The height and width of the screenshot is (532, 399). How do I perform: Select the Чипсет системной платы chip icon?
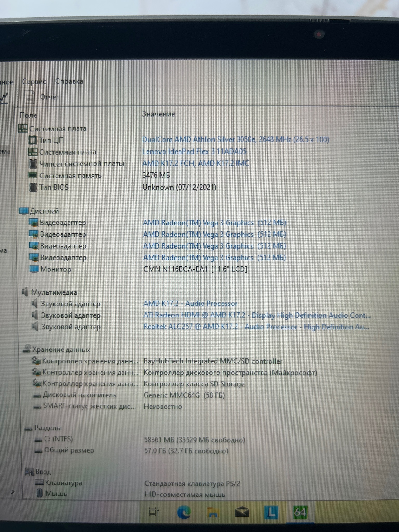[33, 164]
